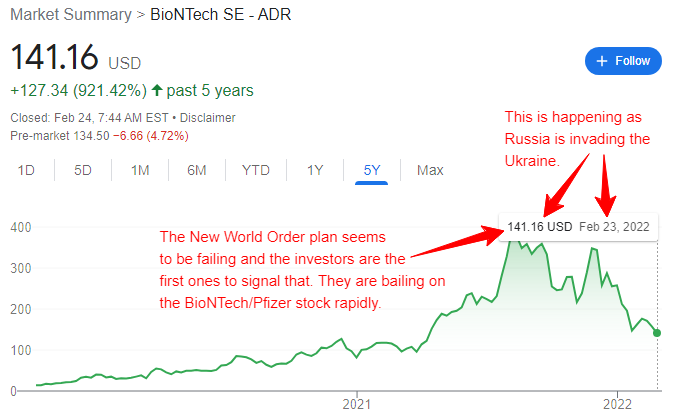This screenshot has width=674, height=418.
Task: Click the plus icon on Follow
Action: pyautogui.click(x=602, y=61)
